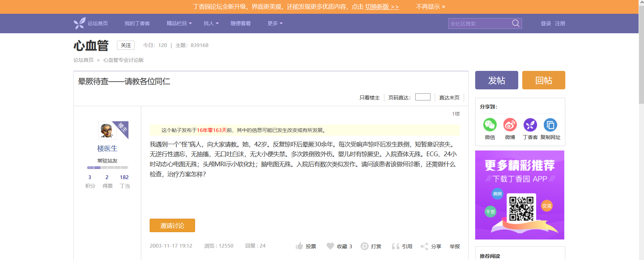Click the purple 发帖 button
644x260 pixels.
pos(497,80)
